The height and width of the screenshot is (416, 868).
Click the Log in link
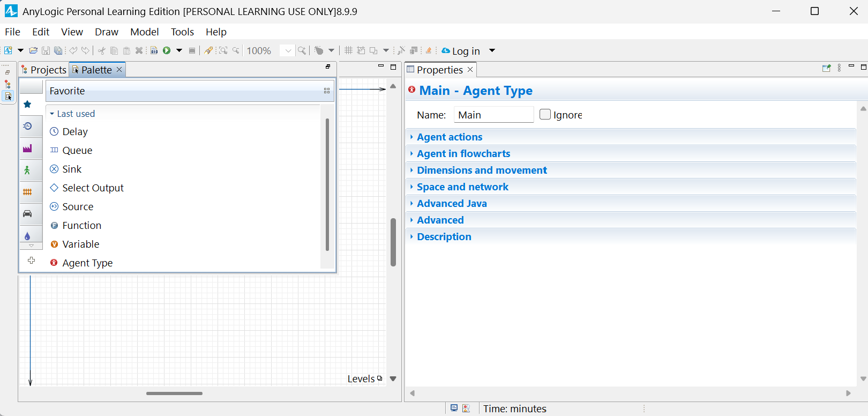pos(466,51)
